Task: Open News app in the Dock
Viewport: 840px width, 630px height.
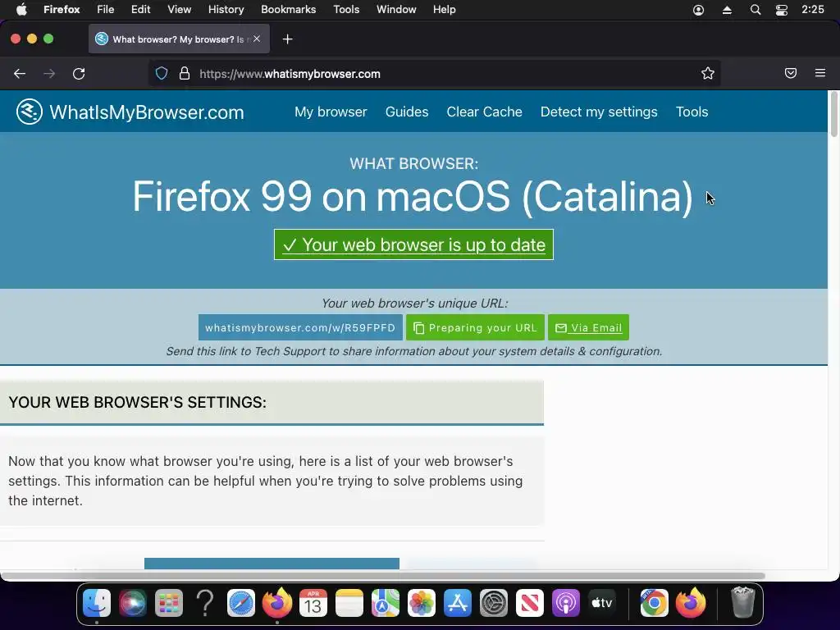Action: pos(530,603)
